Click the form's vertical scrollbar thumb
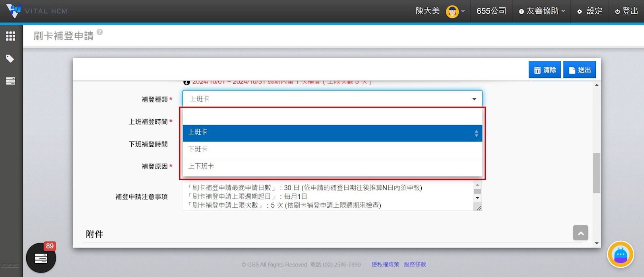This screenshot has width=644, height=277. pyautogui.click(x=596, y=173)
